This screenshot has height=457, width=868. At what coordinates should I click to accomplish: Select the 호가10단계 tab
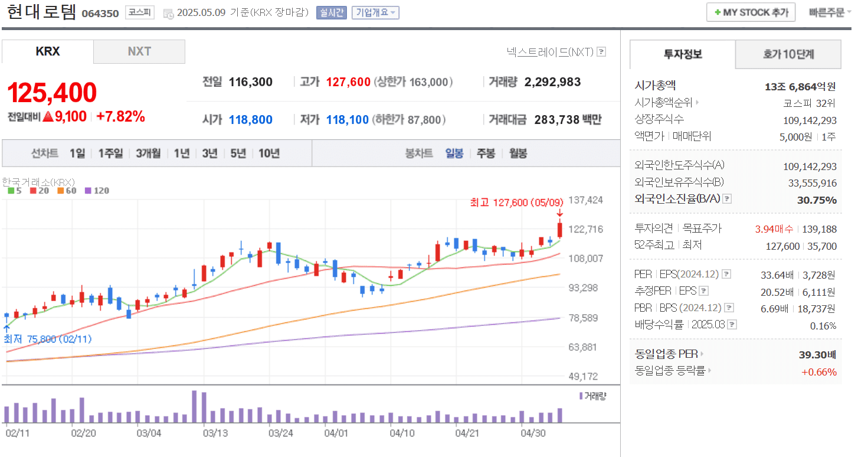tap(788, 54)
